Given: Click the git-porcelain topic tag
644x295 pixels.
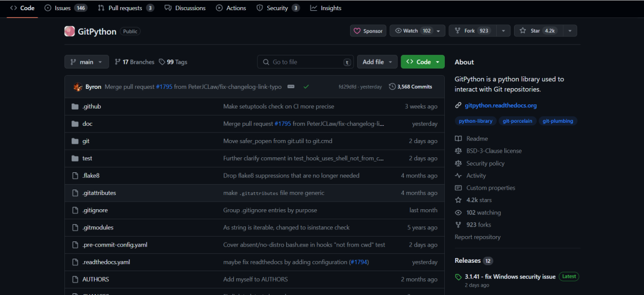Looking at the screenshot, I should coord(517,121).
